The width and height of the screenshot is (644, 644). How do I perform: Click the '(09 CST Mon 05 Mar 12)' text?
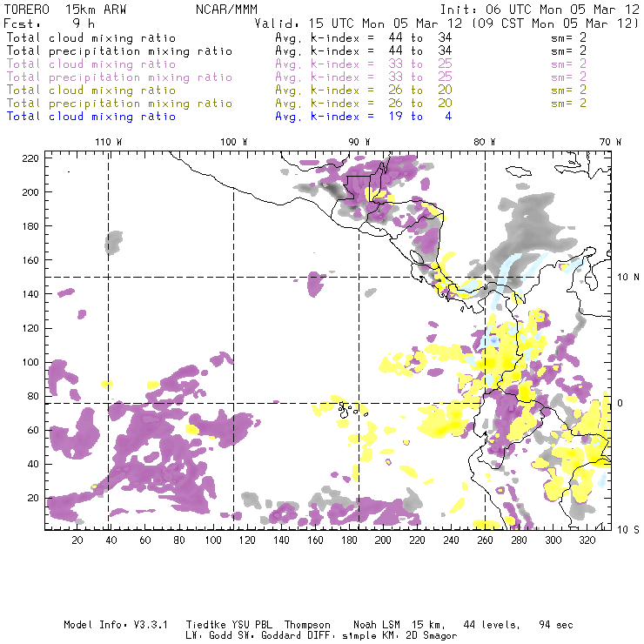tap(555, 23)
